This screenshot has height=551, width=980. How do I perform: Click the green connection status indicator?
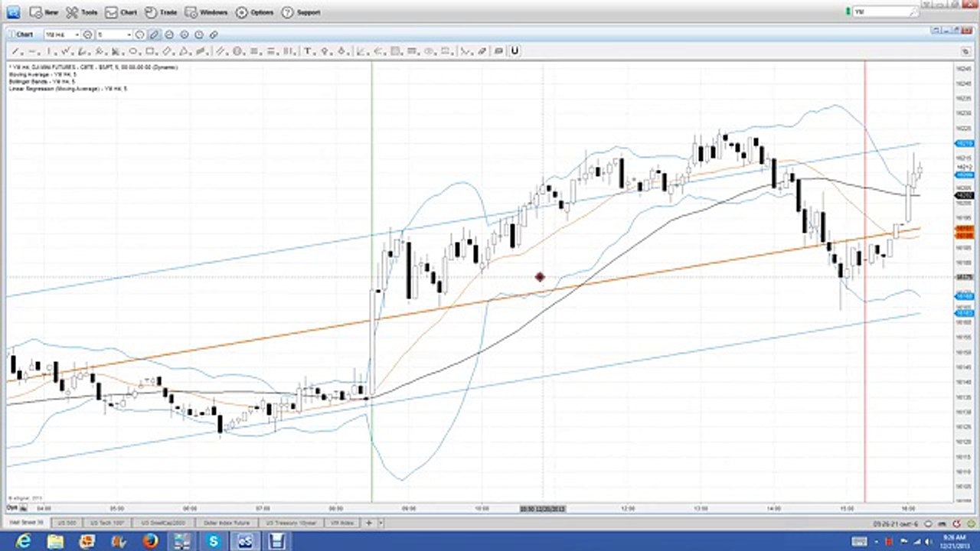pos(848,12)
